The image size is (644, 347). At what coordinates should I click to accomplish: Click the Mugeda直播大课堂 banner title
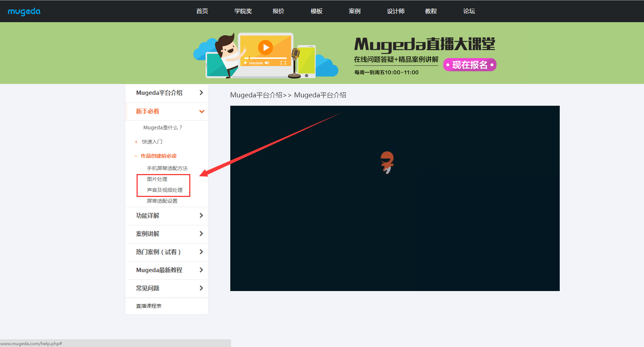(x=425, y=44)
